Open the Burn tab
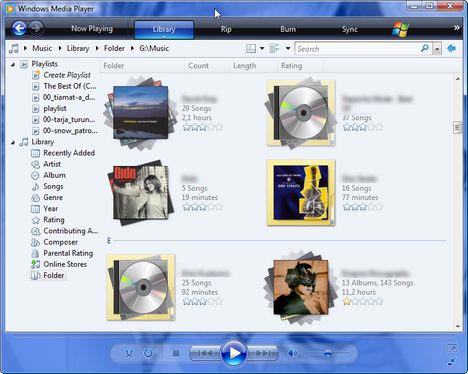468x374 pixels. [x=288, y=29]
